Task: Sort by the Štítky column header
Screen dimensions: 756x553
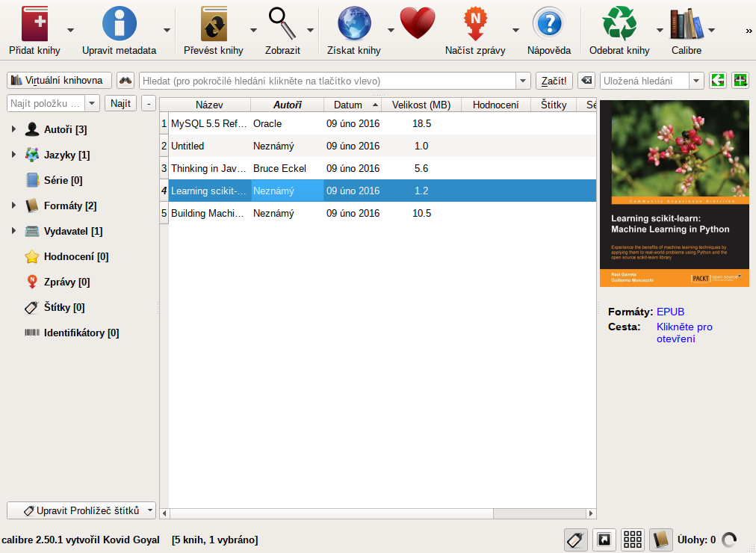Action: (554, 105)
